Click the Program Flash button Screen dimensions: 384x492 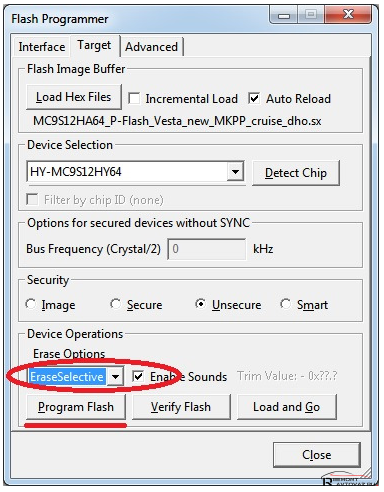coord(76,407)
